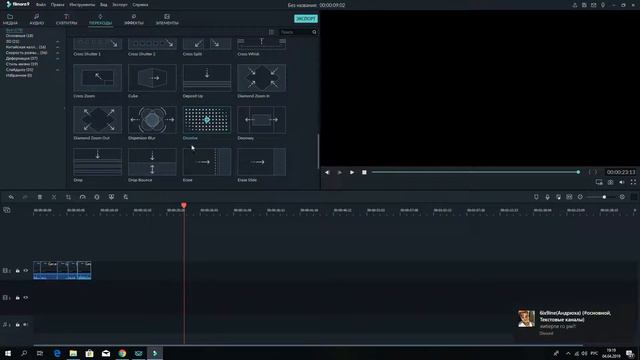Image resolution: width=640 pixels, height=360 pixels.
Task: Expand the Китайская category arrow
Action: (x=58, y=47)
